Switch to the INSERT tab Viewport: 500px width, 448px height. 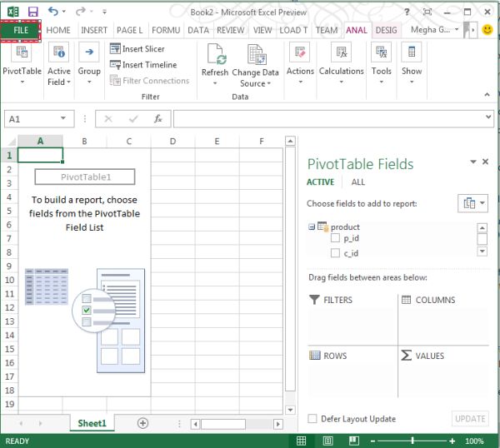[94, 30]
